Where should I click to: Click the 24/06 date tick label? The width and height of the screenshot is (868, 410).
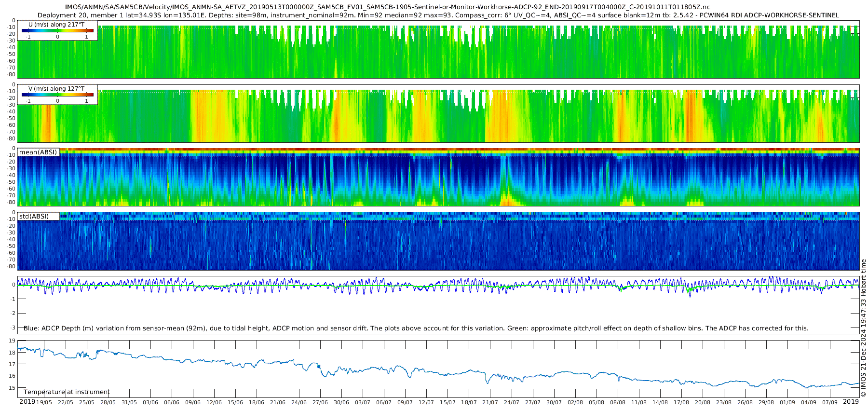click(299, 402)
